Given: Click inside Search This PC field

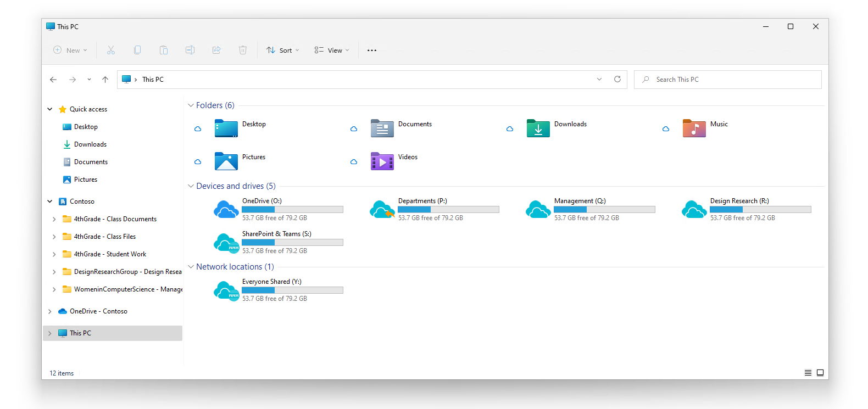Looking at the screenshot, I should point(728,80).
